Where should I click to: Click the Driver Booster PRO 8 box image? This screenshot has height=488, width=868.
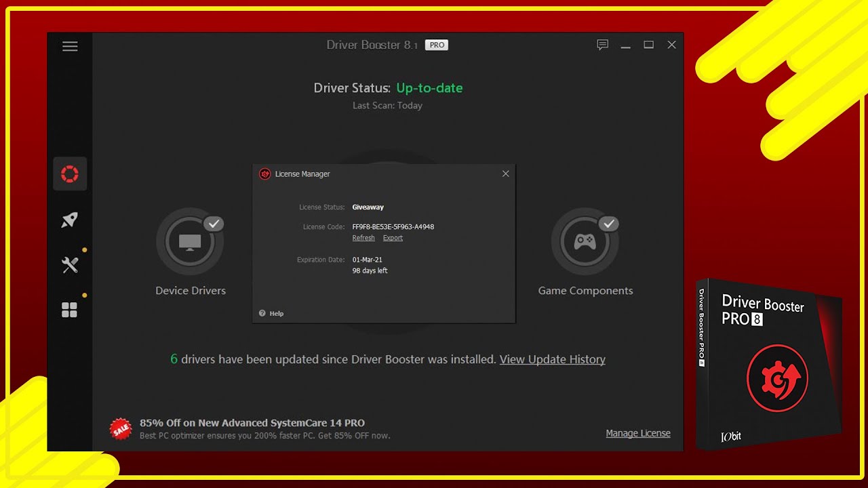pos(769,365)
